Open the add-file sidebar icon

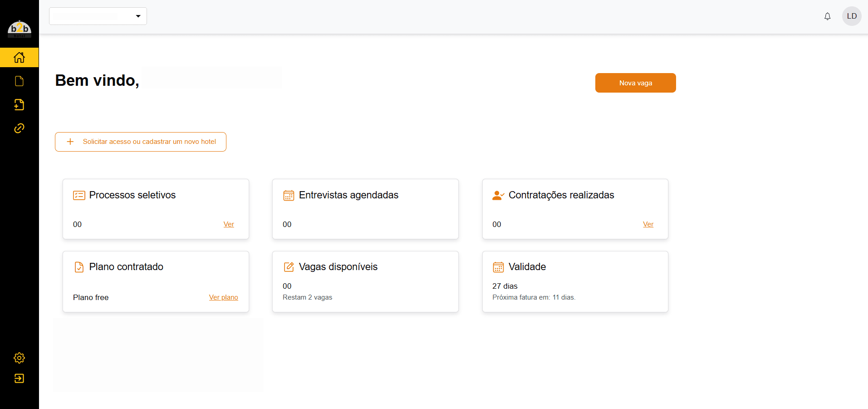click(19, 105)
